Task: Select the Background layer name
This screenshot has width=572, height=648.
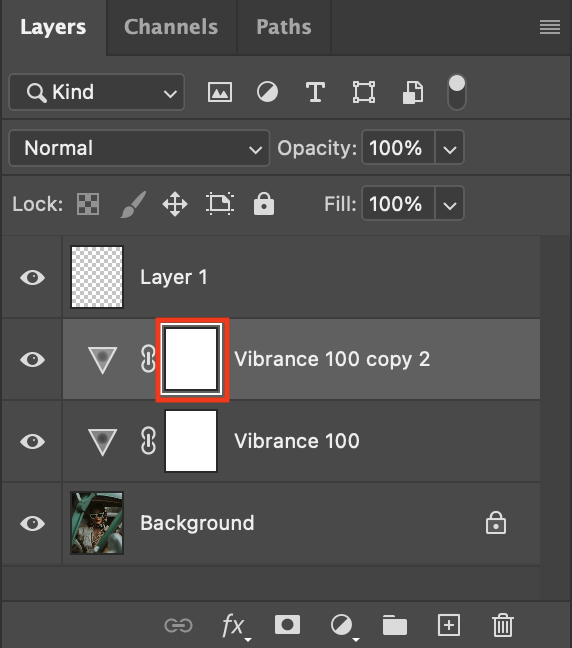Action: coord(197,523)
